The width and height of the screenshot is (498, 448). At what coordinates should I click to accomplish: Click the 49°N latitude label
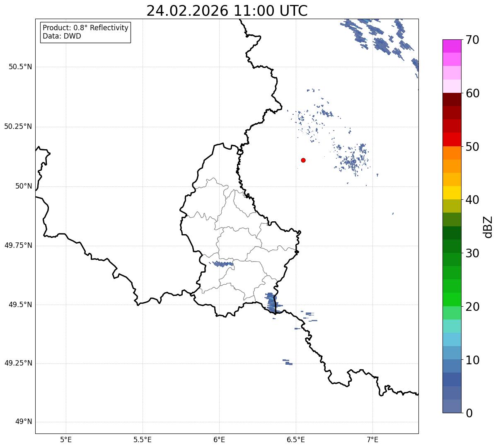(x=24, y=422)
